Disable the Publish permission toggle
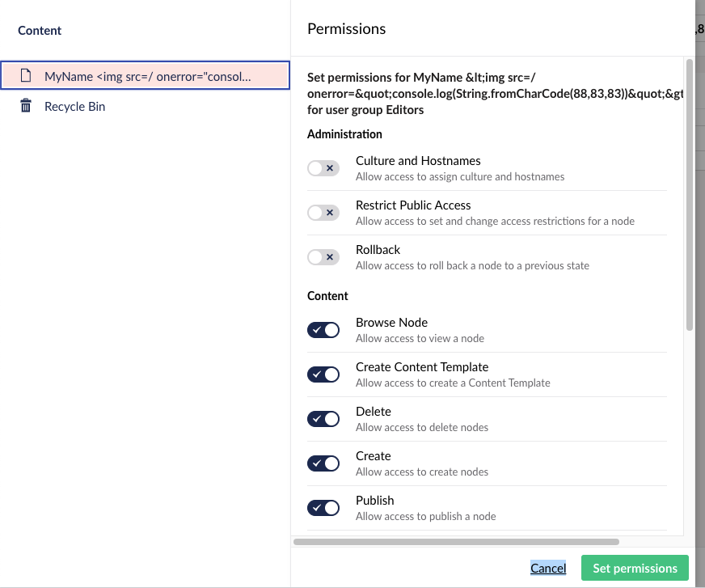The width and height of the screenshot is (705, 588). tap(323, 508)
